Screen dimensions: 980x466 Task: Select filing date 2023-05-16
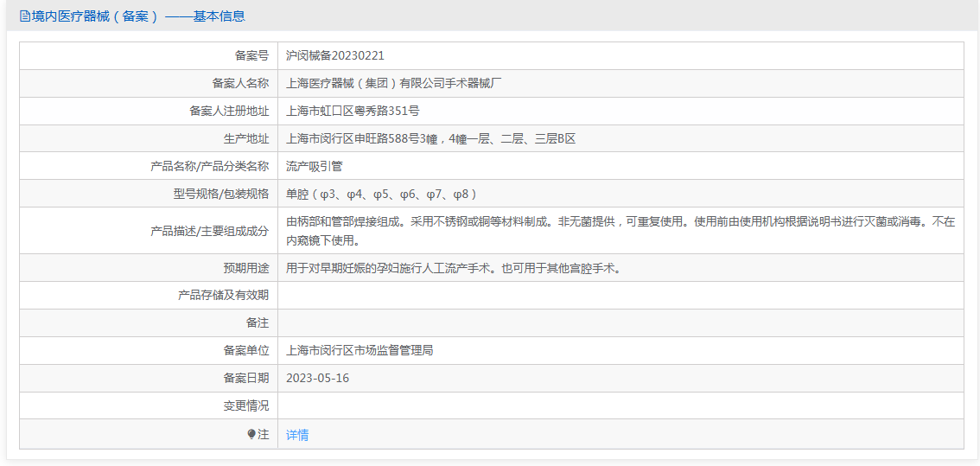[317, 379]
